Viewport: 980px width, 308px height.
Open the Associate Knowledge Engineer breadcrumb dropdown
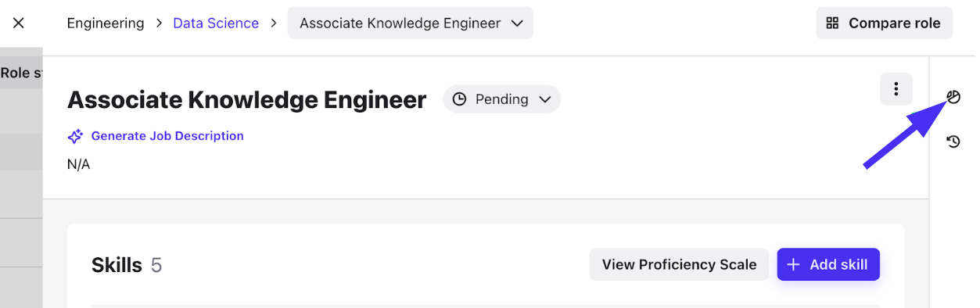pyautogui.click(x=411, y=23)
